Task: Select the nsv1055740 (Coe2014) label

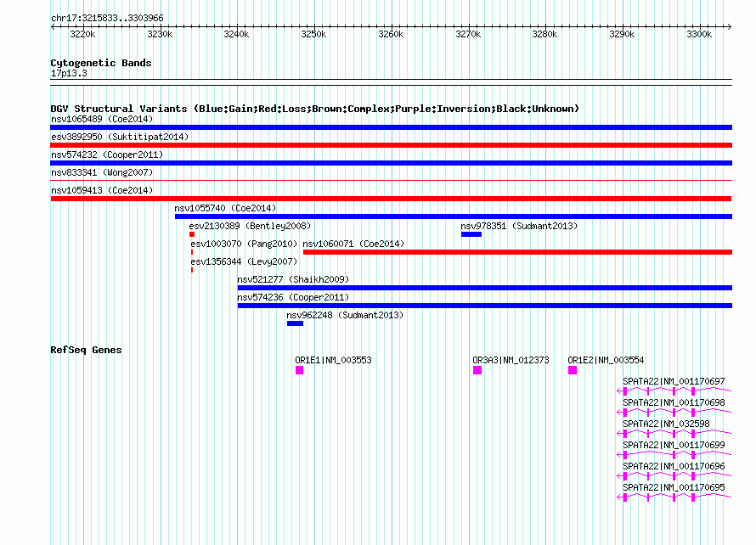Action: point(225,208)
